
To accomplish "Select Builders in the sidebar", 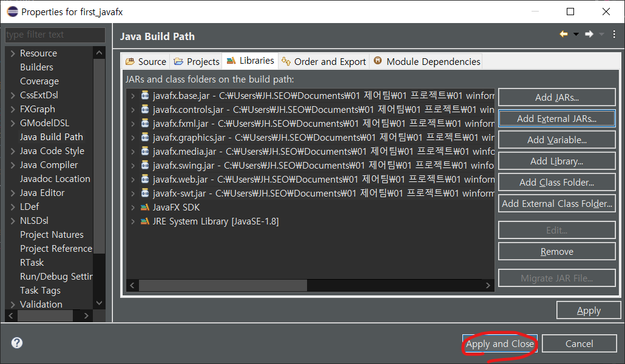I will (x=36, y=67).
